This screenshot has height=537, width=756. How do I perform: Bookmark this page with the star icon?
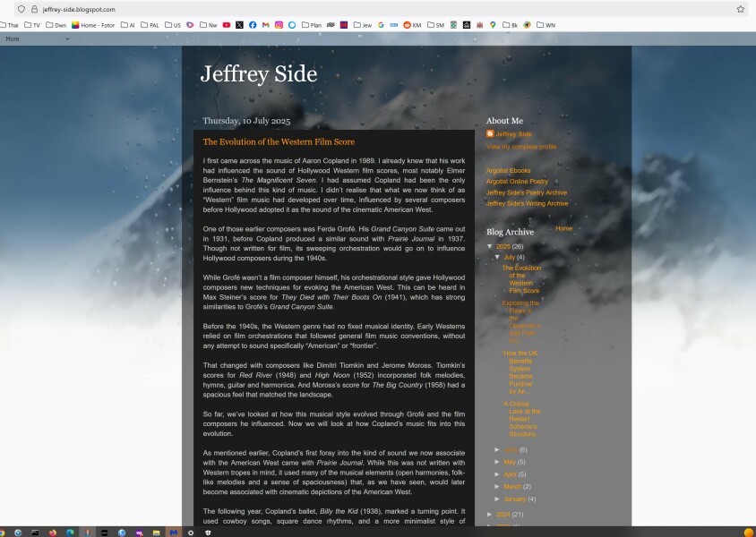740,9
